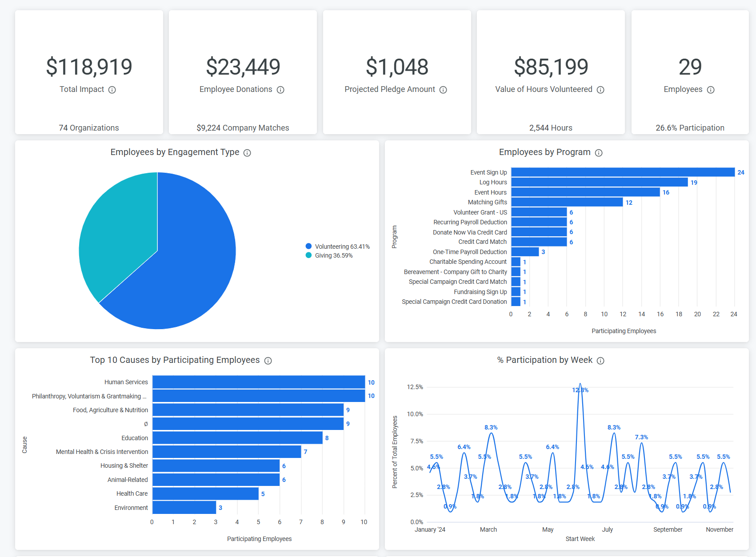Click the $9,224 Company Matches text

click(x=243, y=128)
